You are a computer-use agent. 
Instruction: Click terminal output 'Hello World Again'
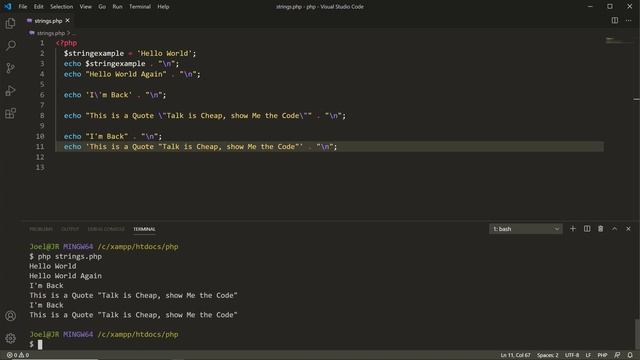coord(65,276)
